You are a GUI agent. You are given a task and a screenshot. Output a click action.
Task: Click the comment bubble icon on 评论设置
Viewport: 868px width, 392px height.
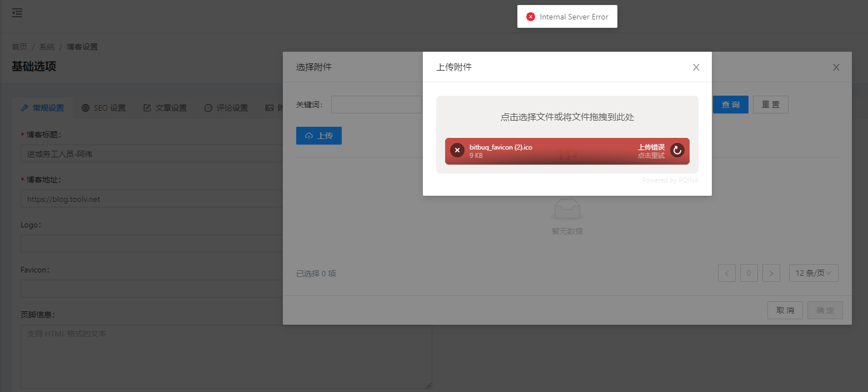click(208, 108)
